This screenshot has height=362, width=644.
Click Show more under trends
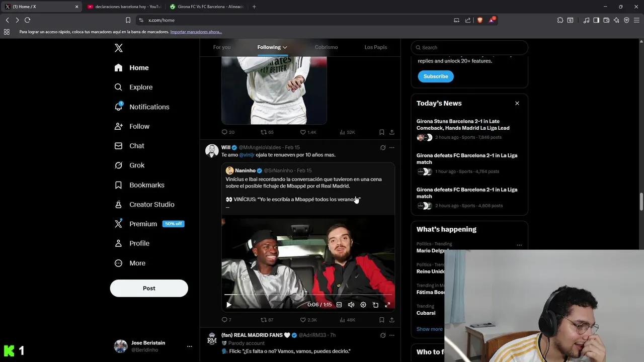(x=430, y=329)
